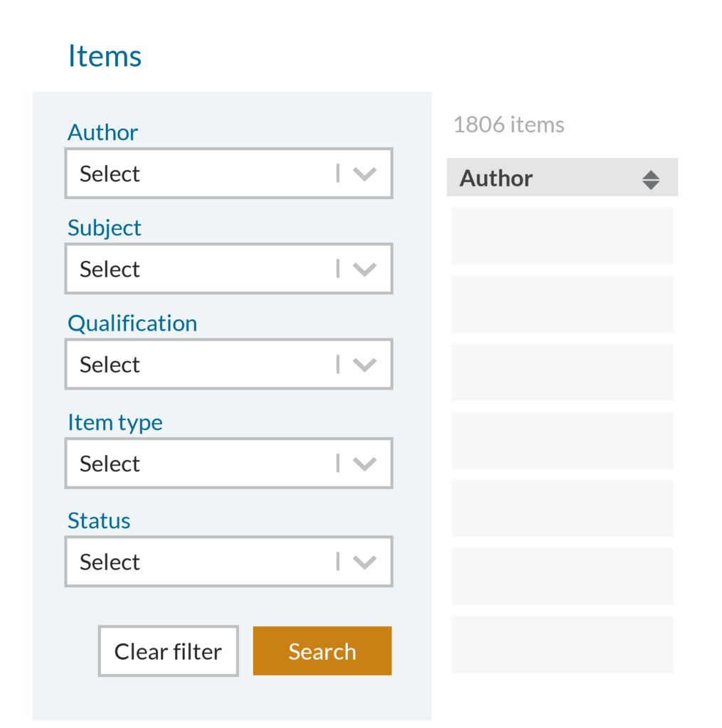Click the Items page heading
The image size is (722, 728).
[105, 56]
